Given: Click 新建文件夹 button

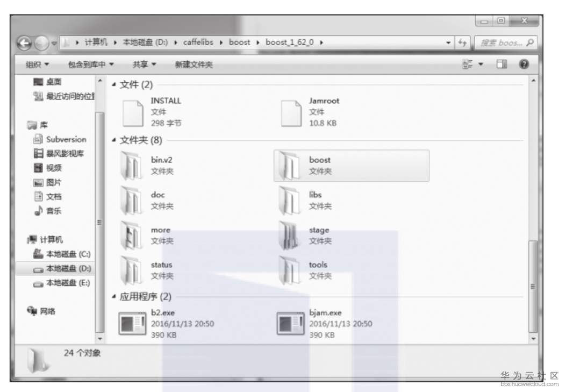Looking at the screenshot, I should pos(194,65).
